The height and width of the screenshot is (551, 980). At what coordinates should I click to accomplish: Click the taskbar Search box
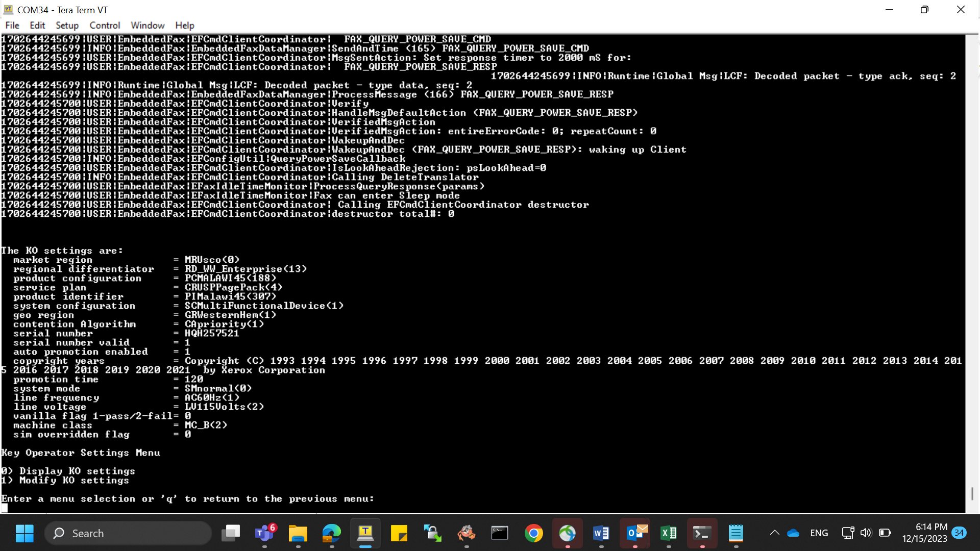tap(128, 533)
